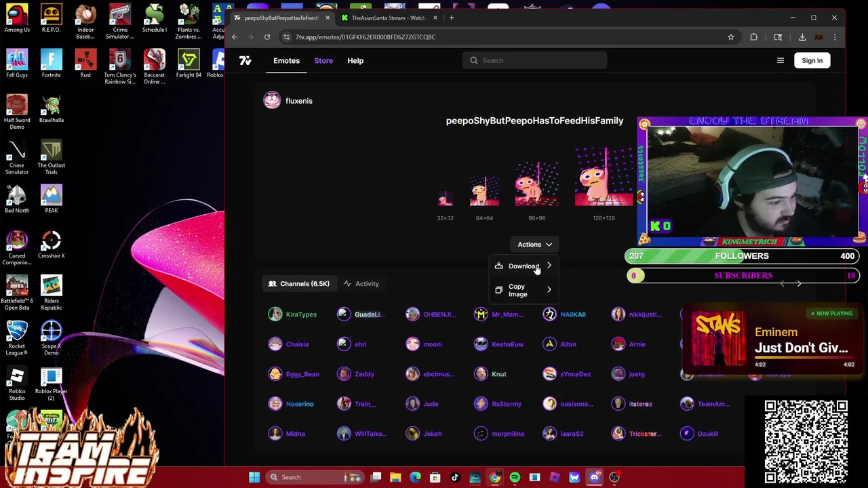The height and width of the screenshot is (488, 868).
Task: Close TheAsianSanta Stream tab
Action: (435, 18)
